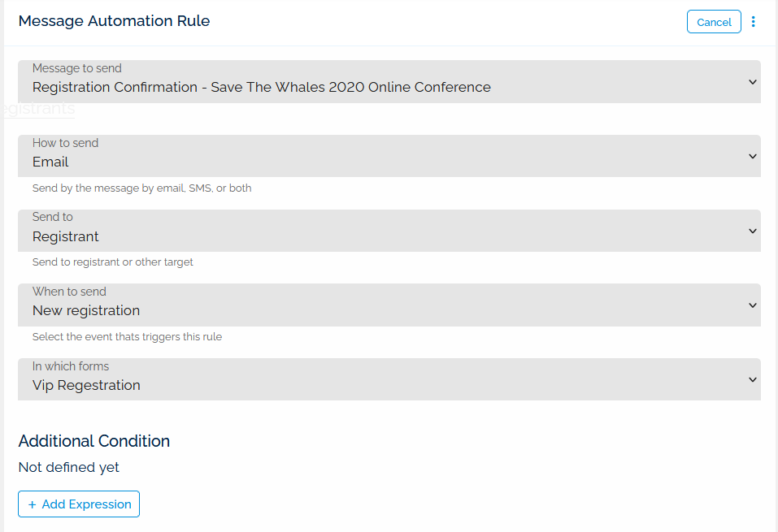
Task: Click the chevron arrow on In which forms
Action: pos(752,380)
